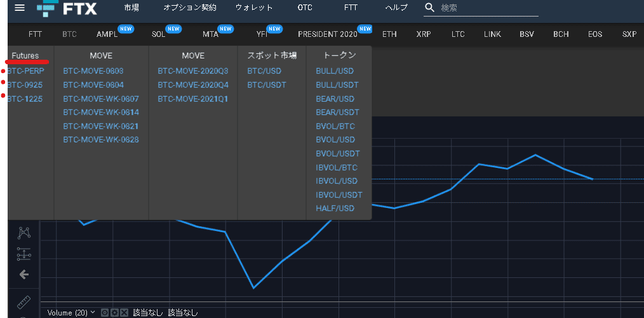
Task: Open the BVOL/USD token
Action: [335, 140]
